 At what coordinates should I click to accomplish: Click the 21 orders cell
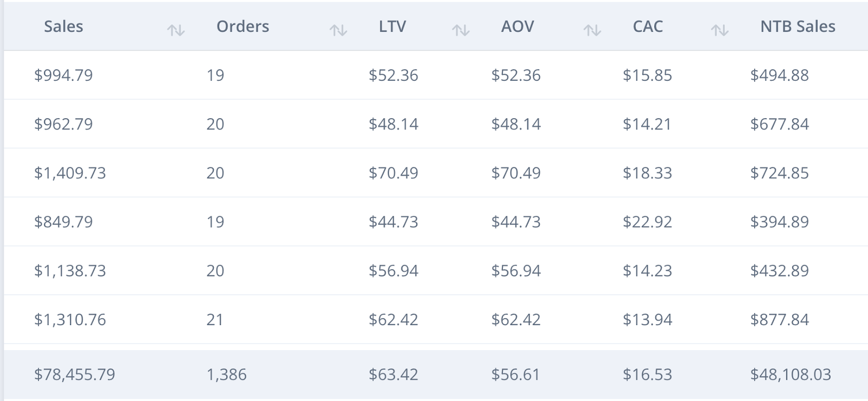point(215,320)
